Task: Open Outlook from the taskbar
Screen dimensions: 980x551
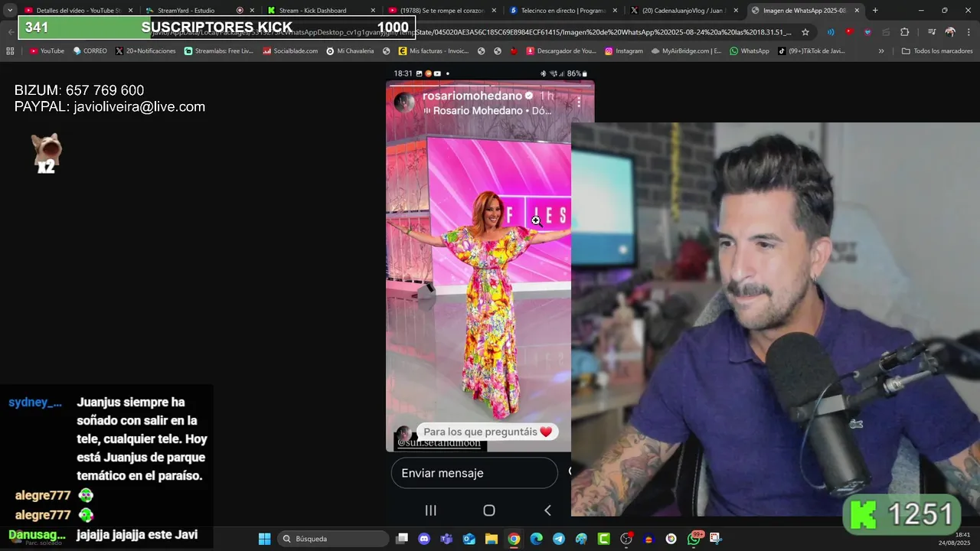Action: point(469,539)
